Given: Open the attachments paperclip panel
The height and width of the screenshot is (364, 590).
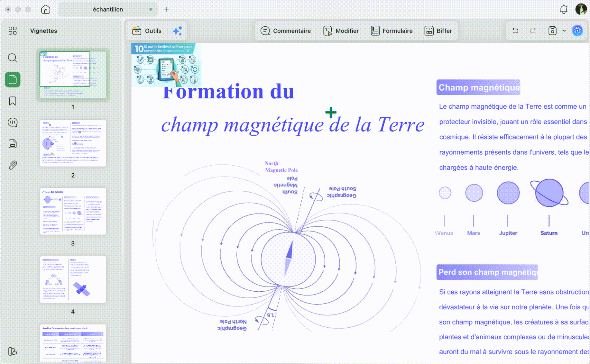Looking at the screenshot, I should [x=13, y=165].
